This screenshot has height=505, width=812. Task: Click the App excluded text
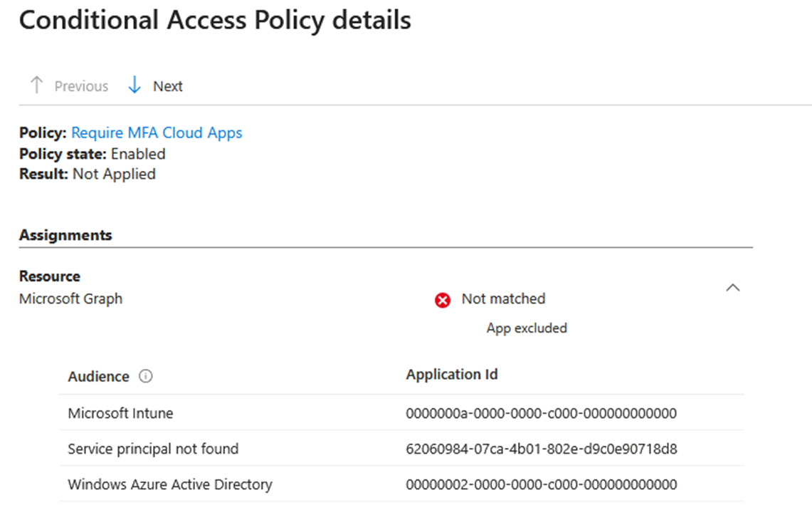pos(527,328)
